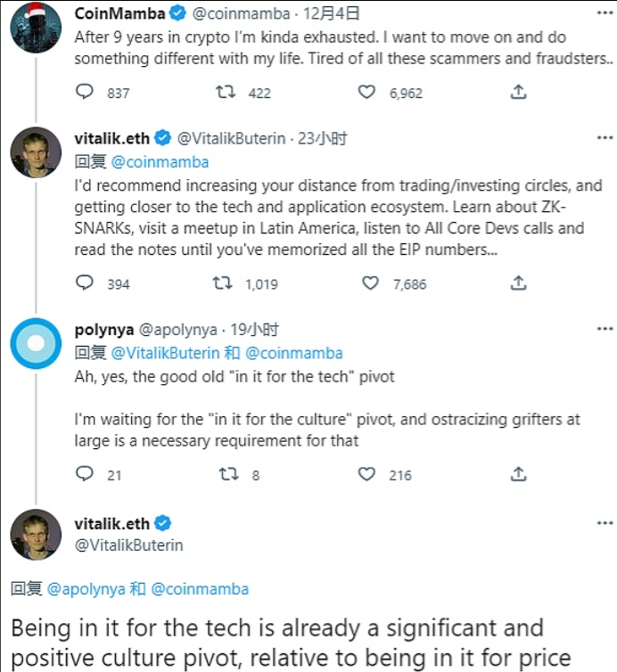The image size is (617, 672).
Task: Like Vitalik's tweet with 7,686 likes
Action: [x=370, y=283]
